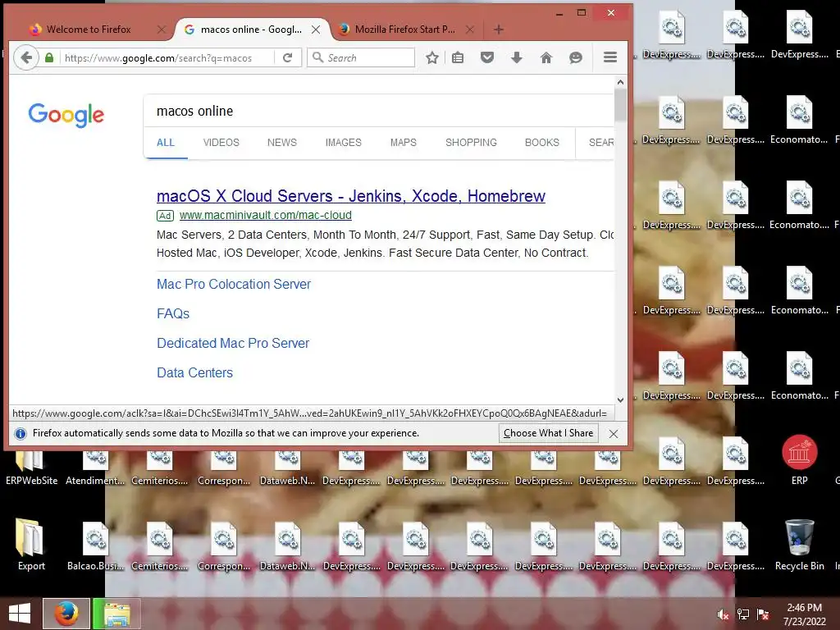Select the ALL results tab

coord(166,143)
